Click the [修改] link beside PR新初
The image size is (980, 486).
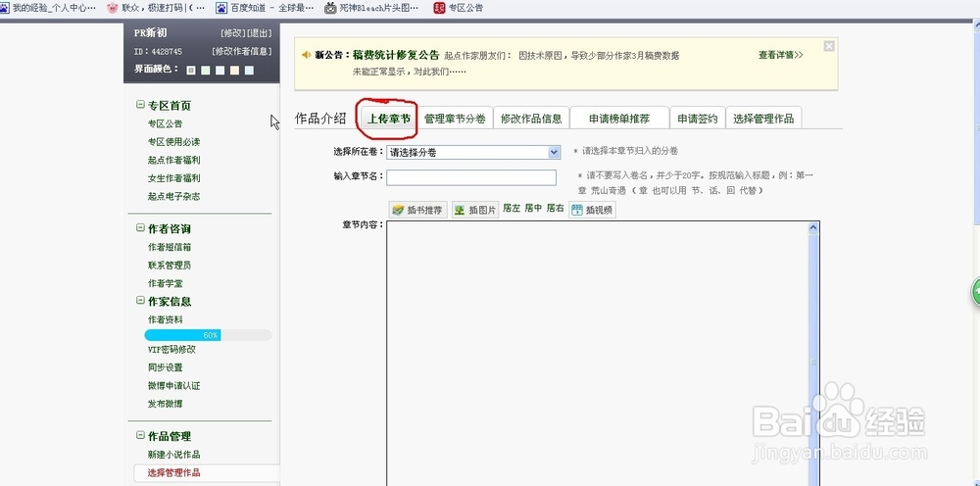click(x=233, y=33)
